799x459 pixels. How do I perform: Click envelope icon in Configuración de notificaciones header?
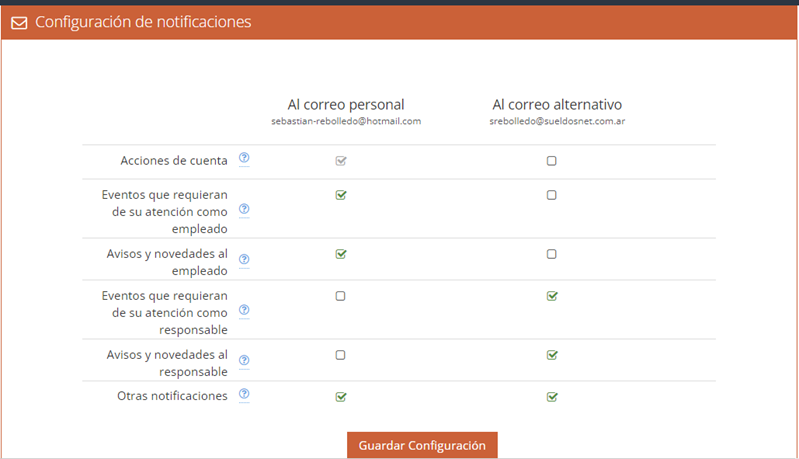coord(19,23)
